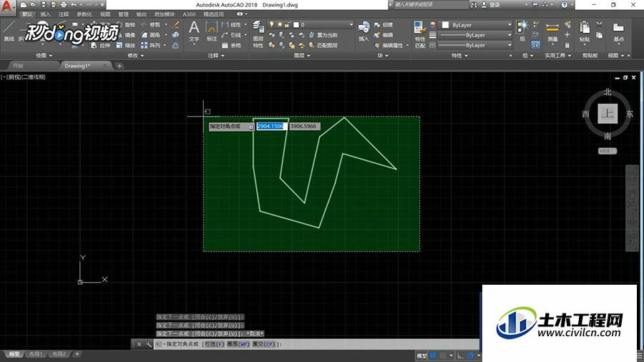The image size is (644, 362).
Task: Select the Leader (引线) tool
Action: 231,35
